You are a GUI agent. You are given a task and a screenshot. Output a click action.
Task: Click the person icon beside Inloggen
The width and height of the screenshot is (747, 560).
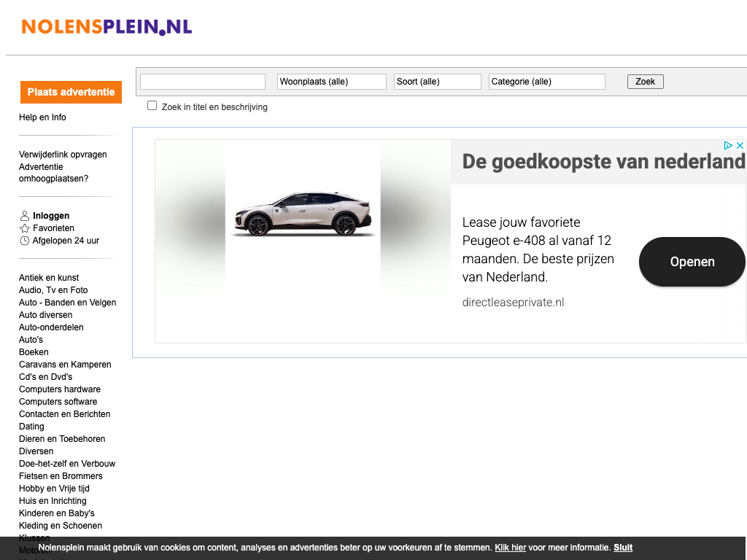click(x=25, y=216)
